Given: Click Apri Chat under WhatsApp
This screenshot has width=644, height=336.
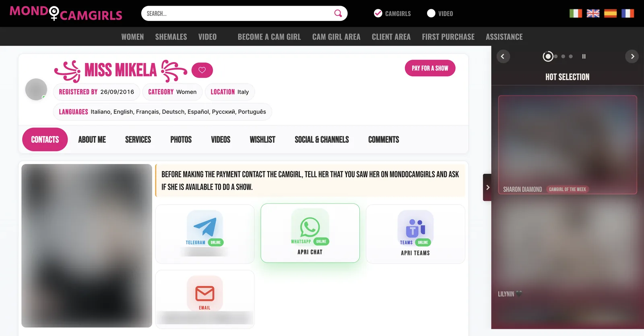Looking at the screenshot, I should pos(310,252).
